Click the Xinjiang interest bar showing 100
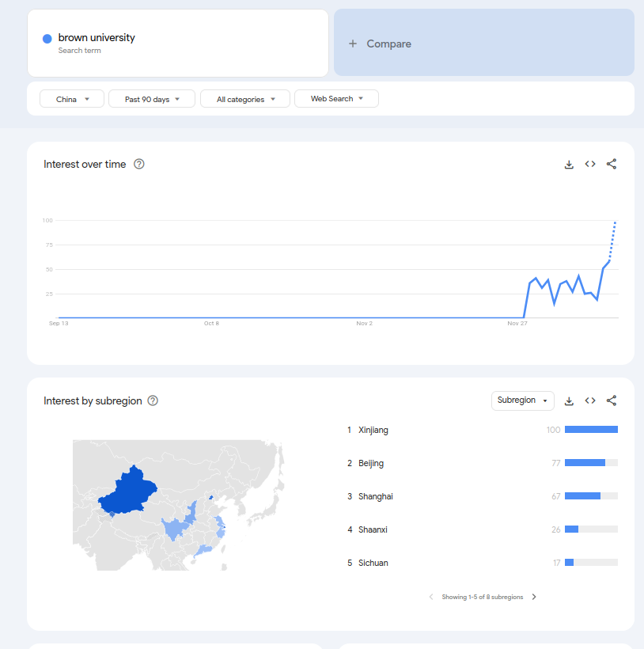 (x=591, y=430)
